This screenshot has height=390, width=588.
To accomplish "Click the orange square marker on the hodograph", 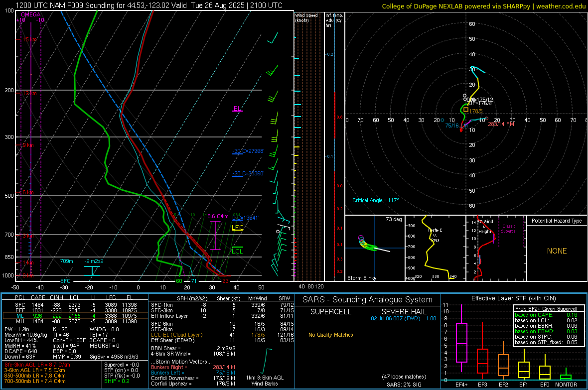I will point(466,110).
